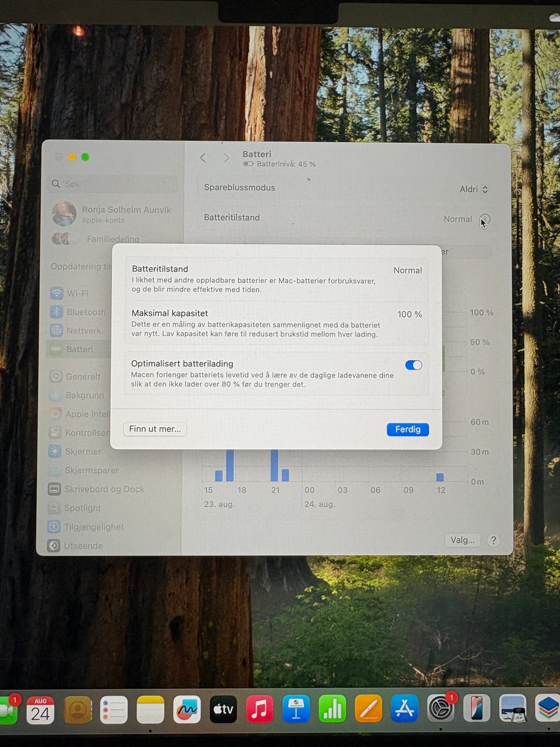Open Spotlight sidebar icon
The height and width of the screenshot is (747, 560).
pos(54,508)
